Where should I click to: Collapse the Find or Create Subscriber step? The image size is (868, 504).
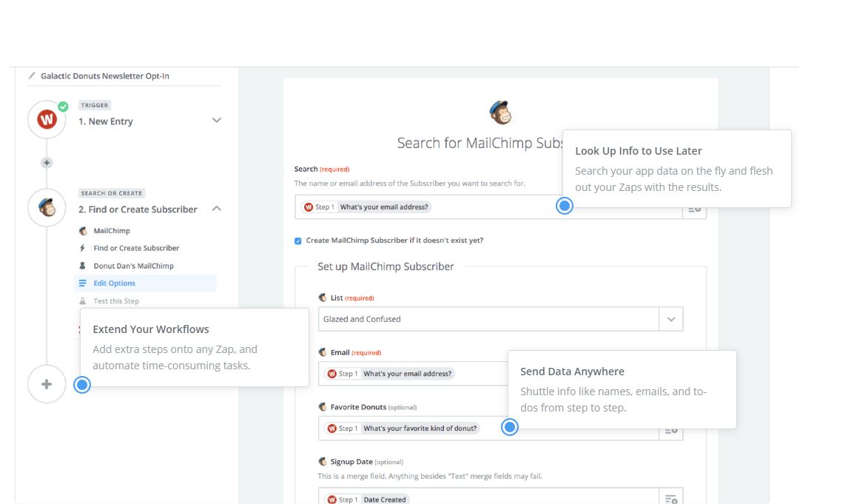[216, 209]
